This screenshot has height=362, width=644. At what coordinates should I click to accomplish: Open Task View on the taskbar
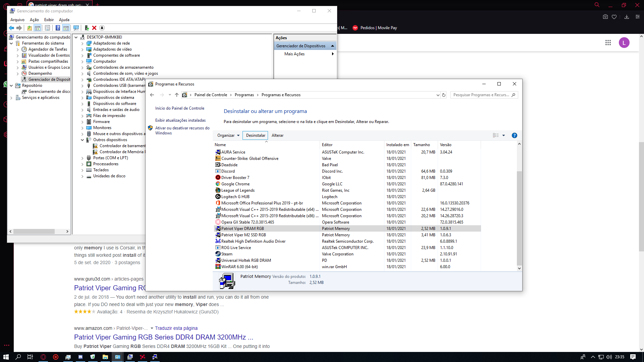(30, 357)
